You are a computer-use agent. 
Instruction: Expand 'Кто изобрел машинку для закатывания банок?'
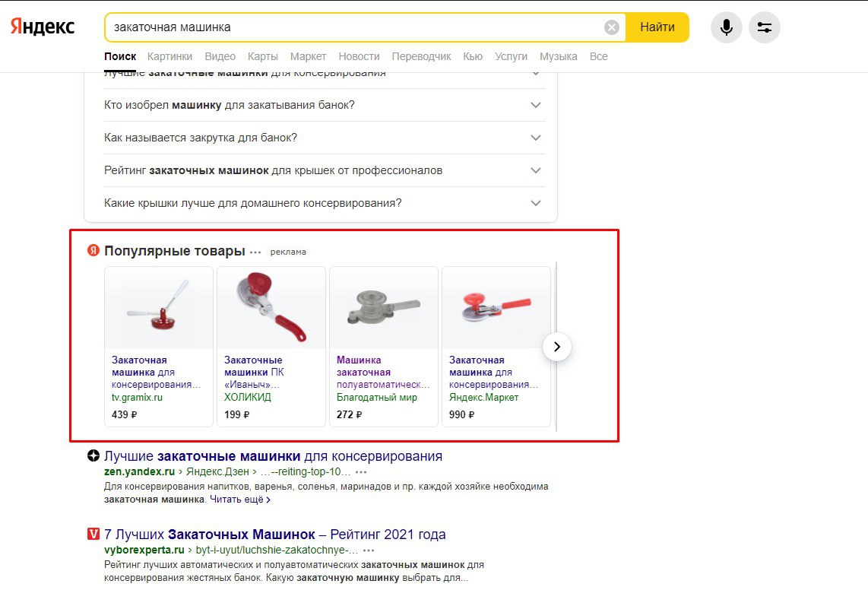[325, 105]
